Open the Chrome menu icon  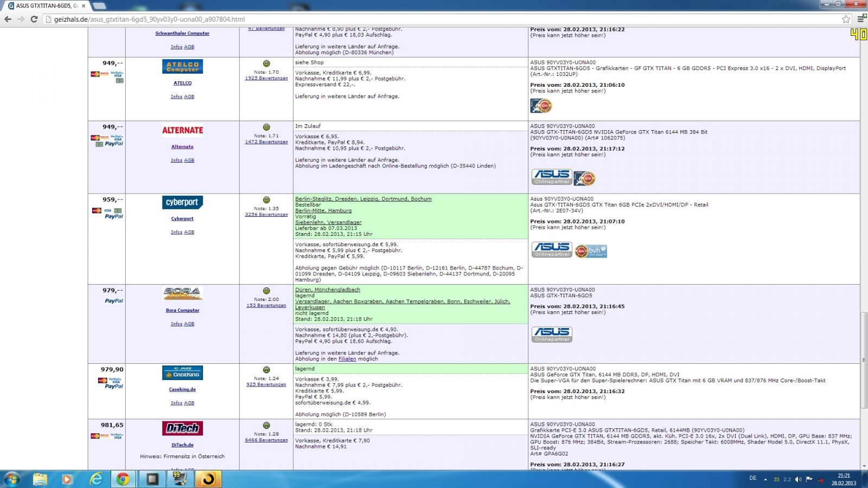[860, 19]
